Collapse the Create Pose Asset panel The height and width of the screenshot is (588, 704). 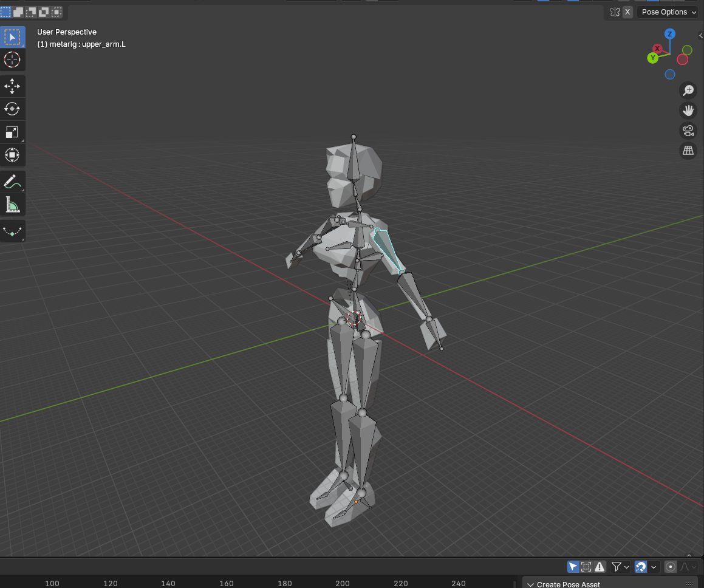pos(530,584)
